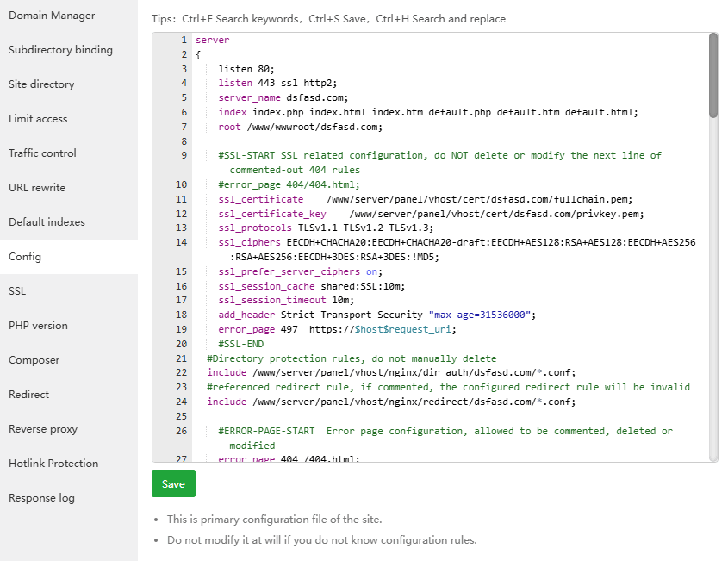Click the green Save button
Image resolution: width=728 pixels, height=561 pixels.
[173, 484]
